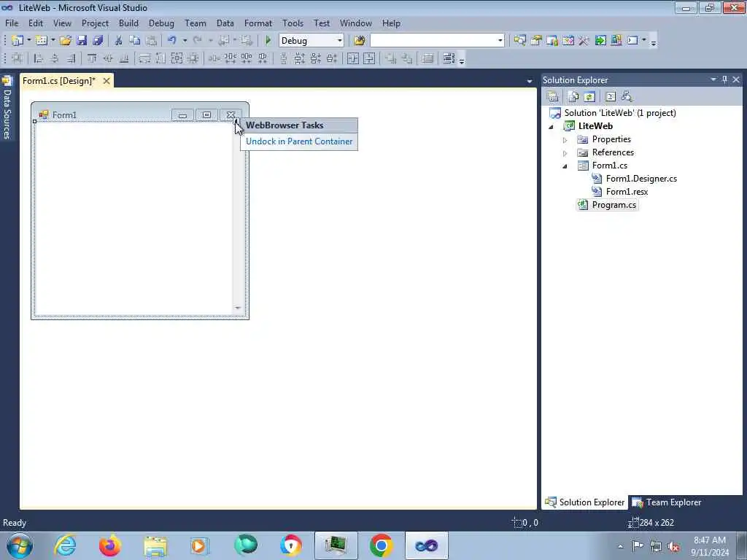Viewport: 747px width, 560px height.
Task: Click the Find text input field
Action: point(433,41)
